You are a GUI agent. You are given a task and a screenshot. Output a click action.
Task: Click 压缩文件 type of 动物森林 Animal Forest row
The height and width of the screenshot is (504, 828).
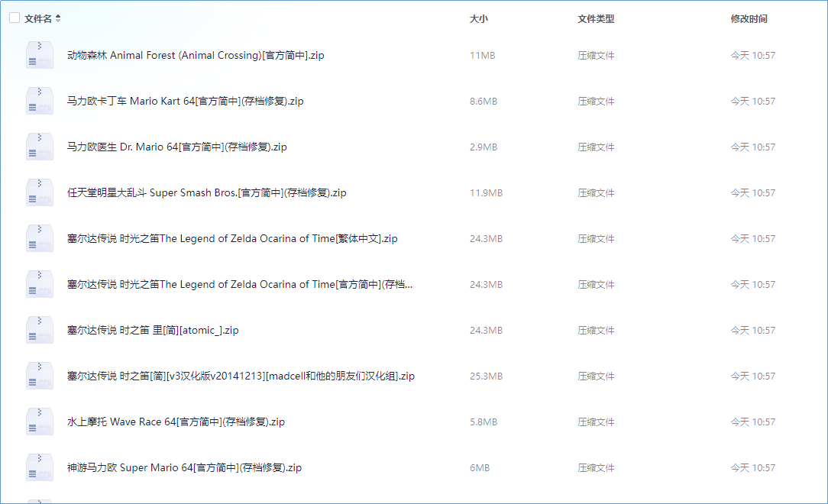tap(597, 56)
